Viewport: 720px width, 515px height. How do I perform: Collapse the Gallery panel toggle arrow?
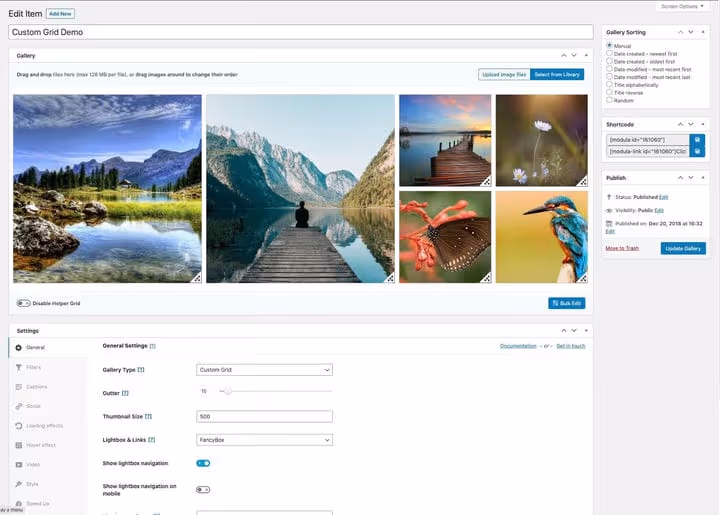coord(586,56)
